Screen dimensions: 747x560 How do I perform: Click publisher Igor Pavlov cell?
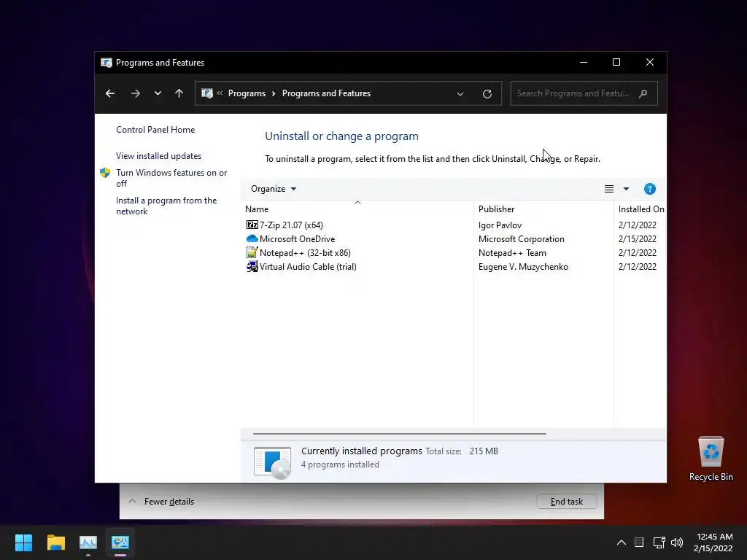(x=500, y=225)
